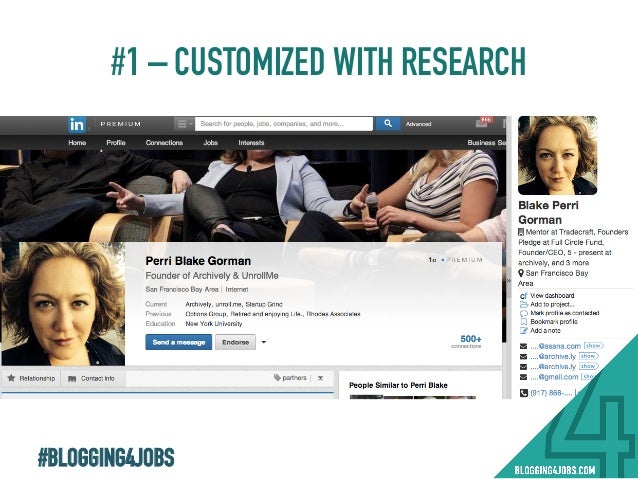Open the Business Services menu

coord(487,143)
